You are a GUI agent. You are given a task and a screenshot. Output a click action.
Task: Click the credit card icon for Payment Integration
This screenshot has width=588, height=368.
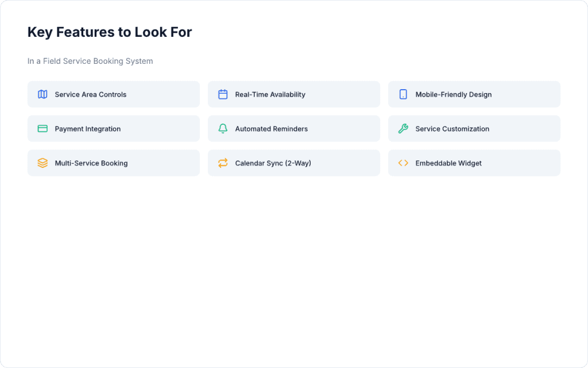pos(42,128)
